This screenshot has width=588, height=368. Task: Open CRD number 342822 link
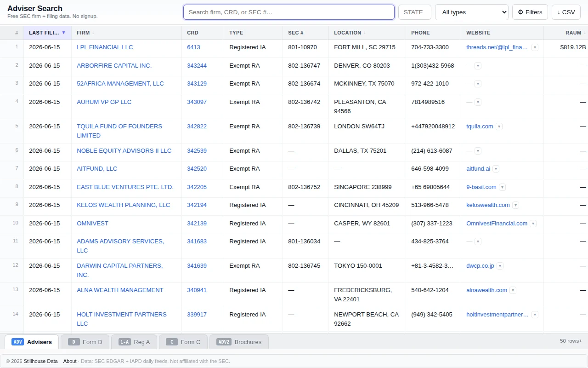pos(197,126)
